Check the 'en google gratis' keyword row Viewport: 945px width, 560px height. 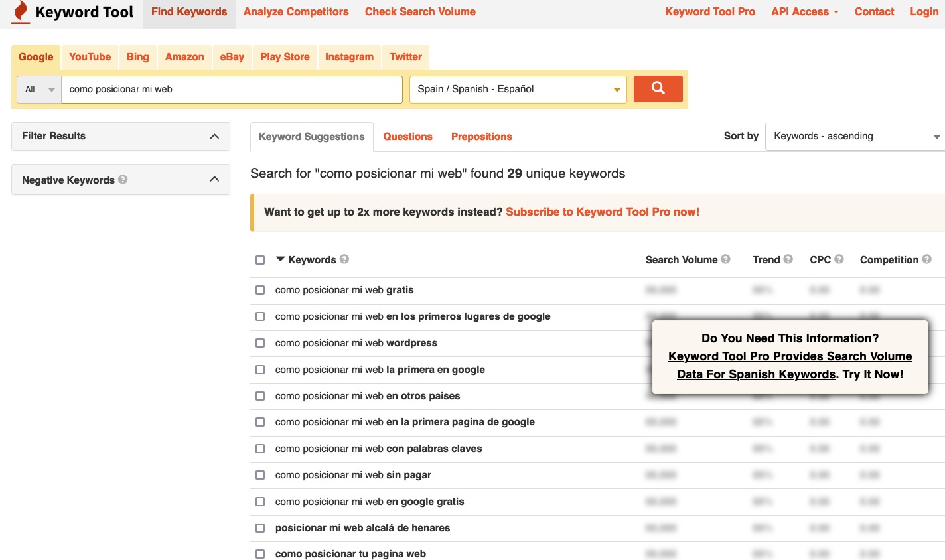click(260, 502)
